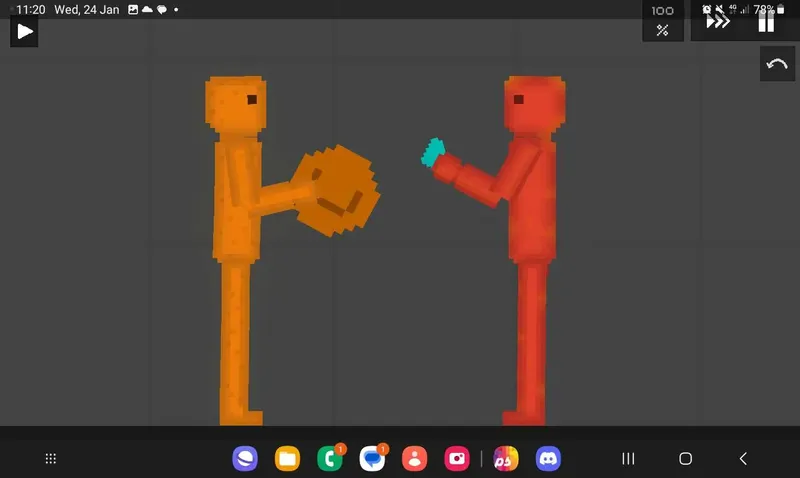Tap the 100% time scale button

pos(662,21)
